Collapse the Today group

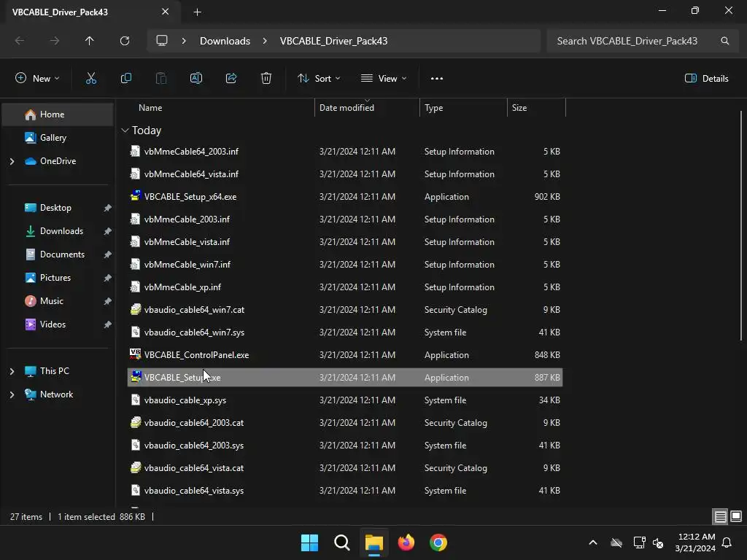125,131
